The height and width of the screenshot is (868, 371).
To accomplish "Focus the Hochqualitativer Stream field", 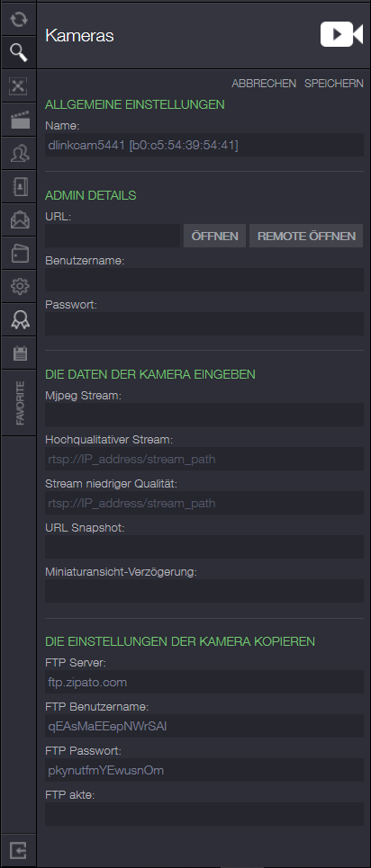I will [x=204, y=459].
